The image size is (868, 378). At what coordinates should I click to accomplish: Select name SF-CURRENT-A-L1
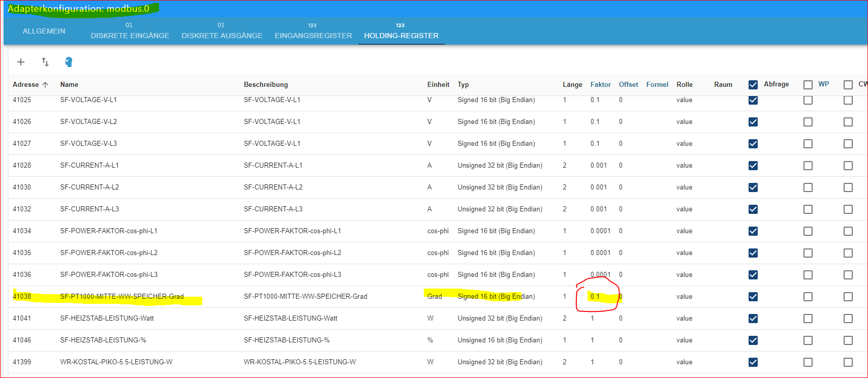click(x=89, y=165)
